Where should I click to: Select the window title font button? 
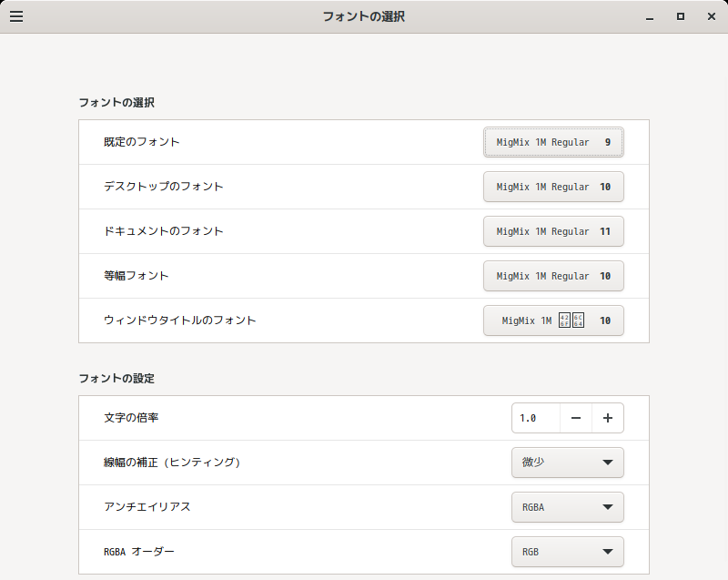pos(553,321)
